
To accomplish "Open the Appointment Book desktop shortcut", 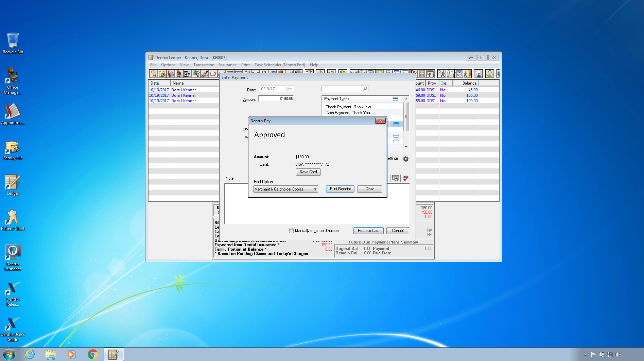I will (x=13, y=114).
